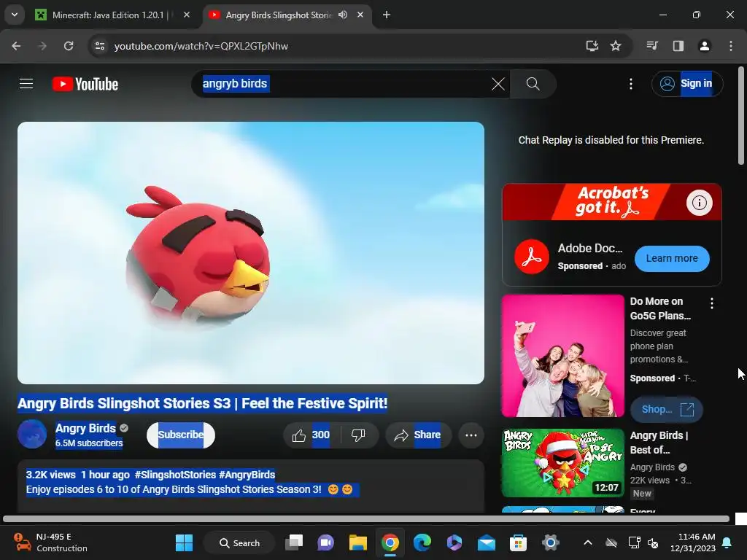Open media controls in Chrome toolbar
747x560 pixels.
pyautogui.click(x=652, y=46)
